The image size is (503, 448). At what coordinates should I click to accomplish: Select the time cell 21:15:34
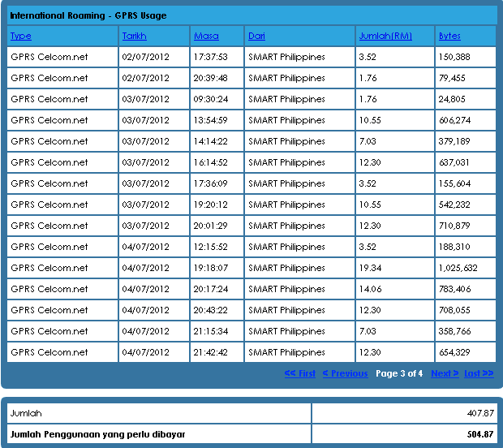pyautogui.click(x=210, y=331)
